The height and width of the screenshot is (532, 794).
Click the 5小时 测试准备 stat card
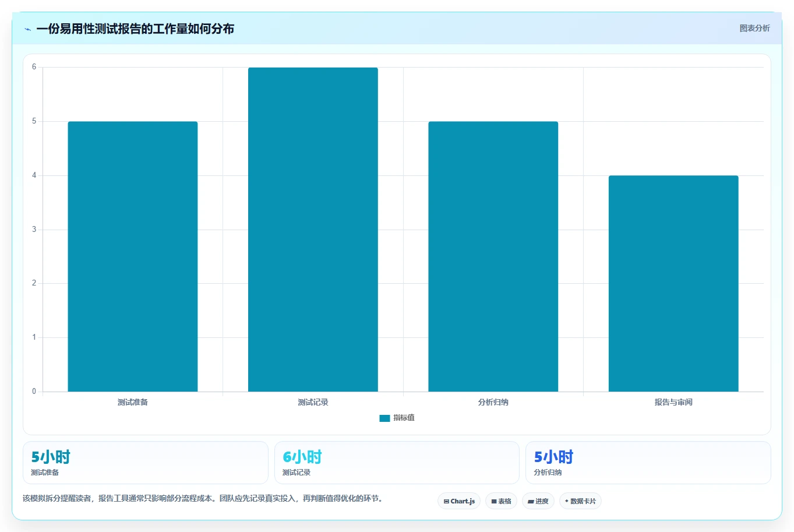[x=146, y=463]
